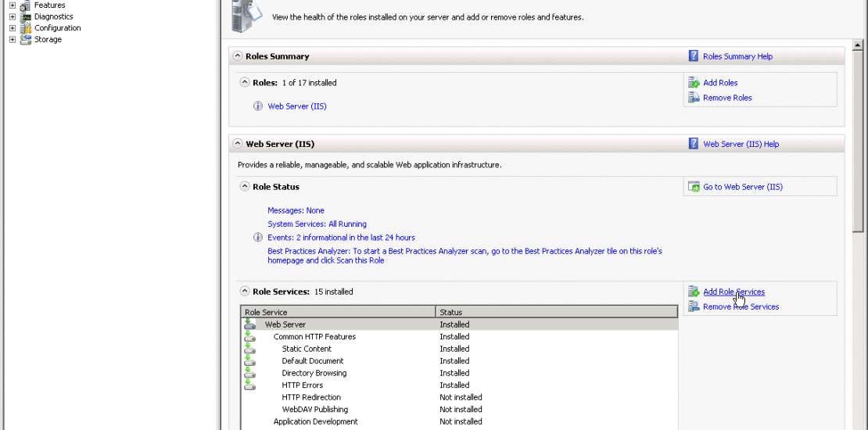Select the Directory Browsing row
The width and height of the screenshot is (868, 430).
[x=460, y=373]
